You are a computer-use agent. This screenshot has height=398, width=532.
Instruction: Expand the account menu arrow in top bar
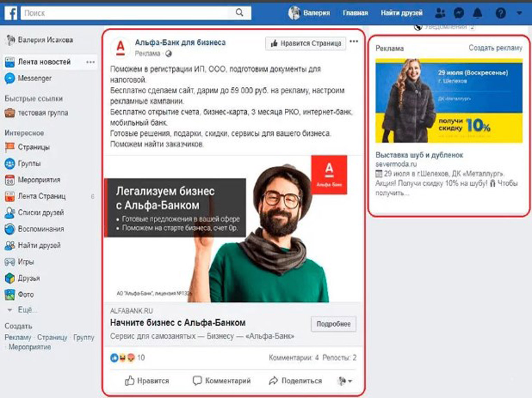519,13
